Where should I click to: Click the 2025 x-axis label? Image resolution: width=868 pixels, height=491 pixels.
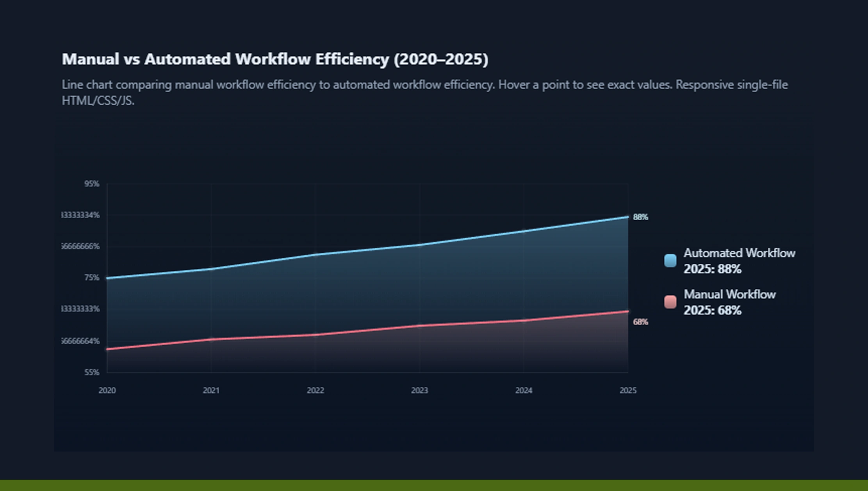point(628,390)
